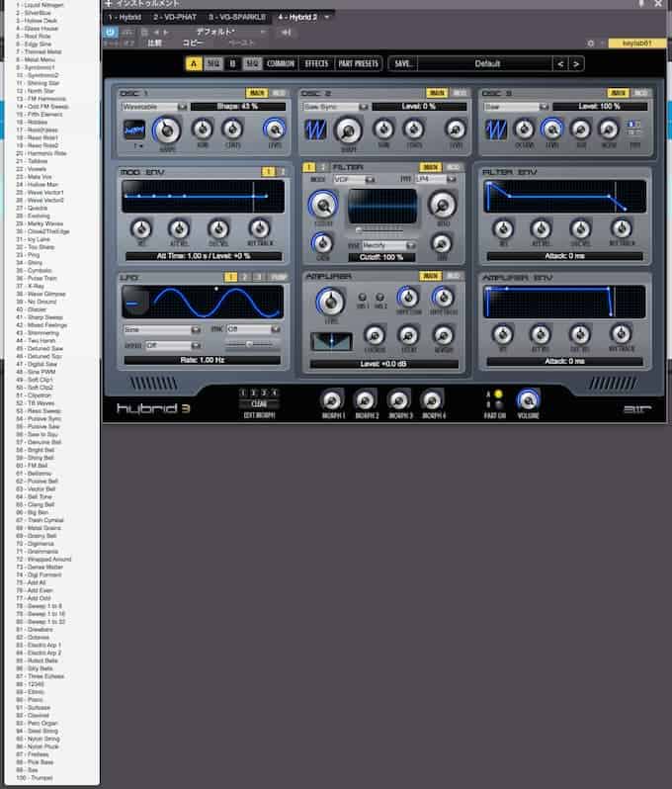The image size is (672, 789).
Task: Click the Morph 4 knob
Action: [x=433, y=400]
